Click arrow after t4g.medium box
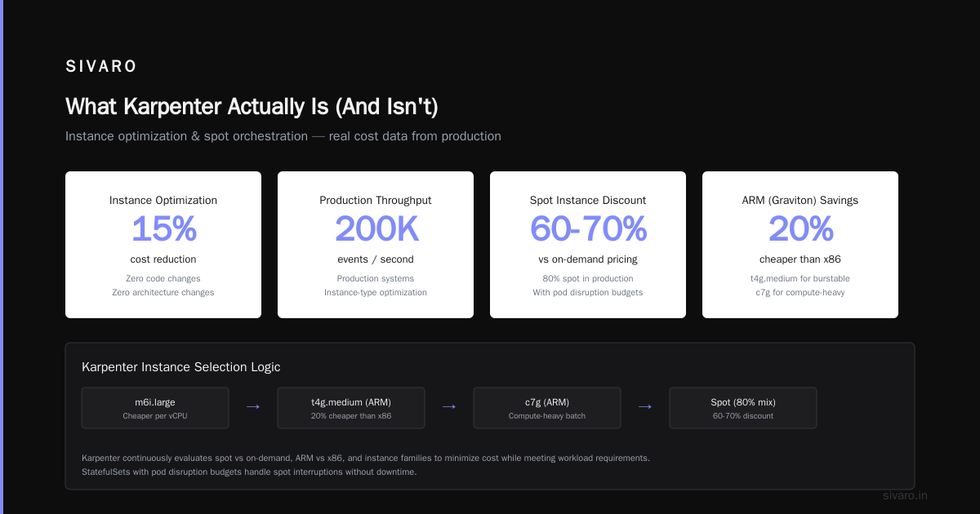This screenshot has width=980, height=514. [x=449, y=406]
